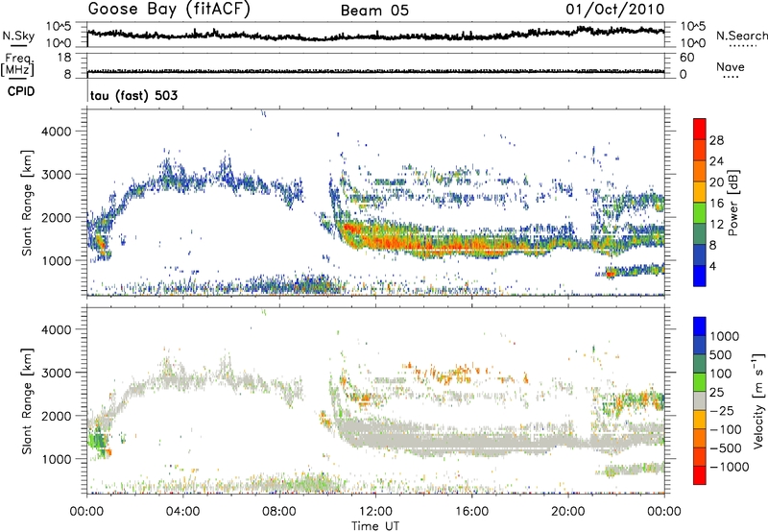Image resolution: width=768 pixels, height=532 pixels.
Task: Click the '-100' value on Velocity colorbar
Action: (x=726, y=429)
